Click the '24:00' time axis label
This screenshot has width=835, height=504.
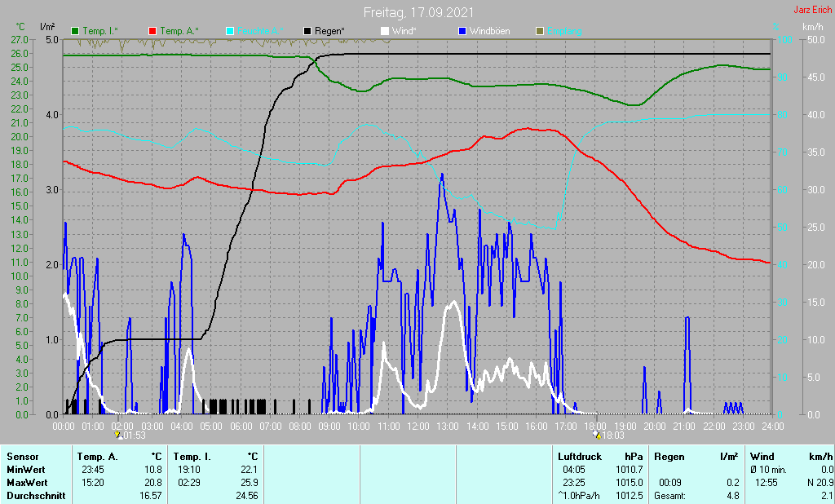772,427
